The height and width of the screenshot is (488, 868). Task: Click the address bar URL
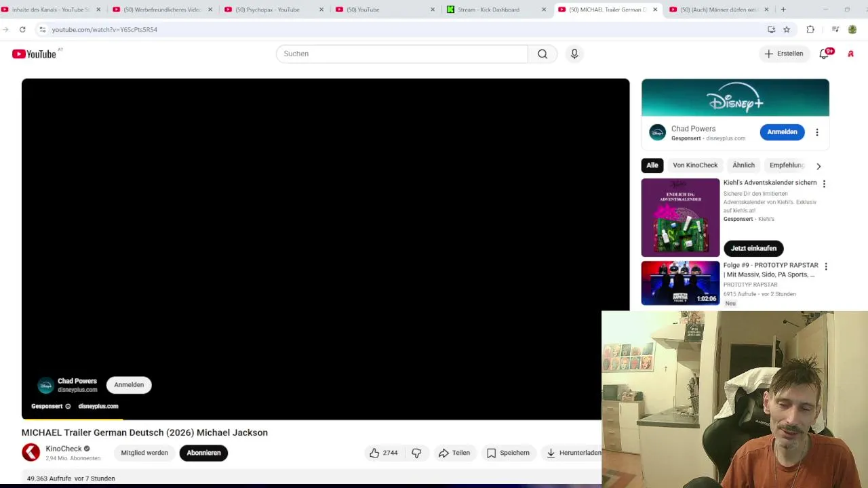104,29
